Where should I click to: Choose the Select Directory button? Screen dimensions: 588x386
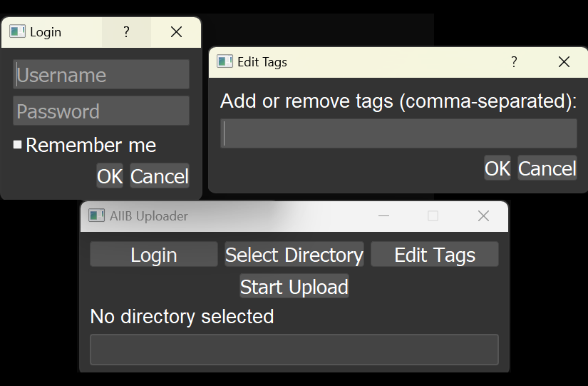click(294, 255)
